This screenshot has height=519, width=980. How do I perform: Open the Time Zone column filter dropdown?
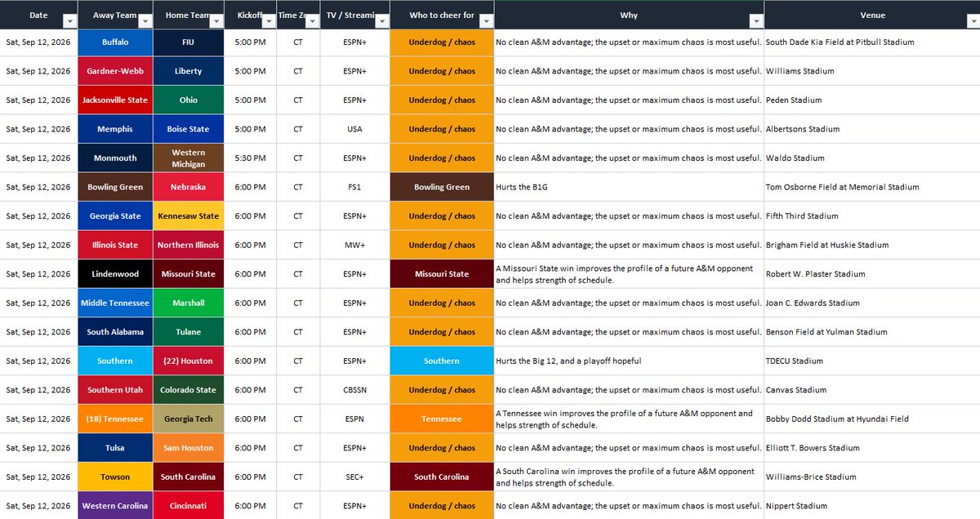[310, 20]
